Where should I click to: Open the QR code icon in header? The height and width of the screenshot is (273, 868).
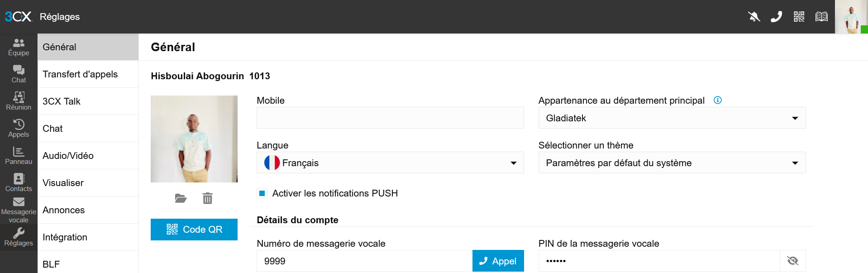coord(799,17)
